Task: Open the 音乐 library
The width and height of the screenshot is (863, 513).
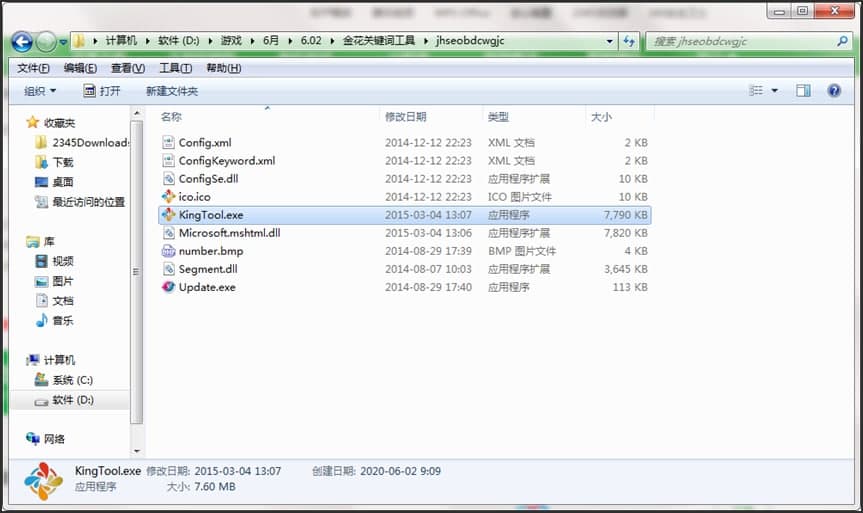Action: (54, 321)
